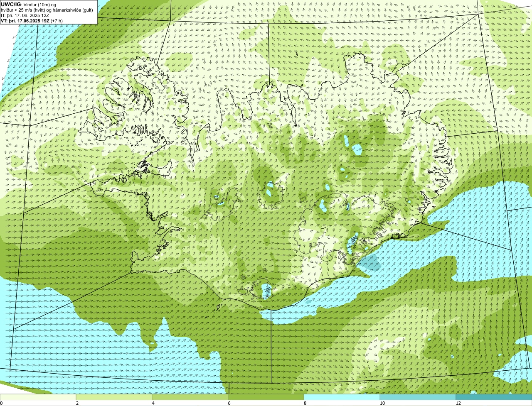Click the legend tick label '12'
532x406 pixels.
click(x=458, y=403)
